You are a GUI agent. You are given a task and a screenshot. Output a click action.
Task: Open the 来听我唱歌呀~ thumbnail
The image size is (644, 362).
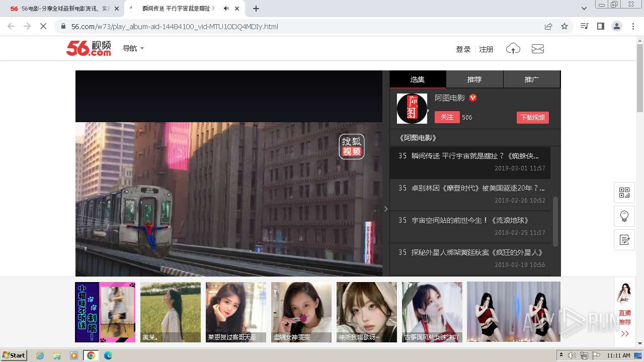(367, 312)
